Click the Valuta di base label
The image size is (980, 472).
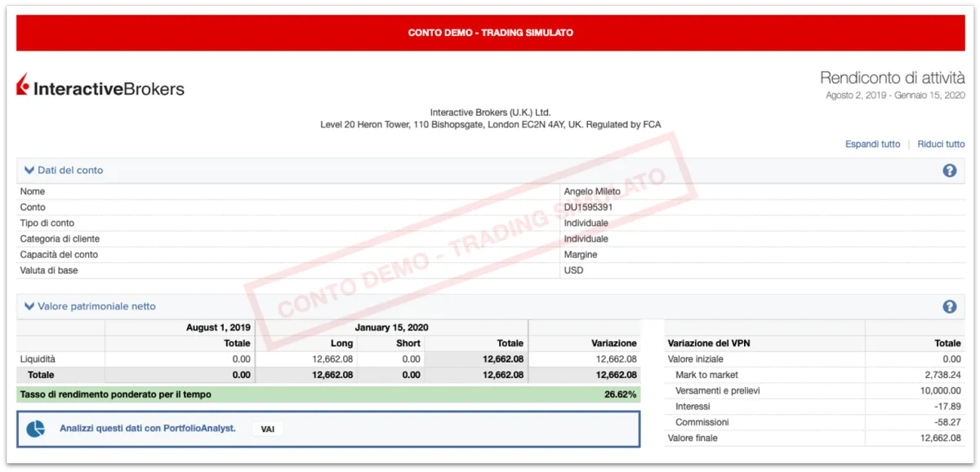pyautogui.click(x=48, y=270)
